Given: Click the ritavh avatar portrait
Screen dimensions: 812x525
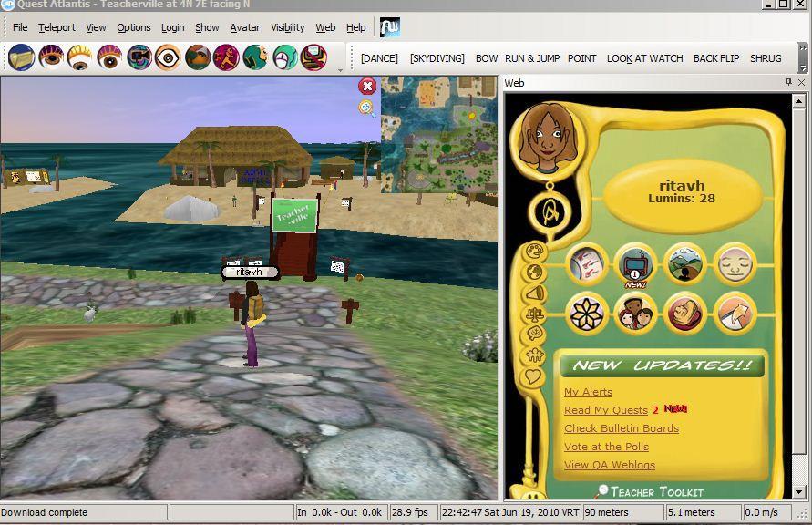Looking at the screenshot, I should [x=548, y=139].
